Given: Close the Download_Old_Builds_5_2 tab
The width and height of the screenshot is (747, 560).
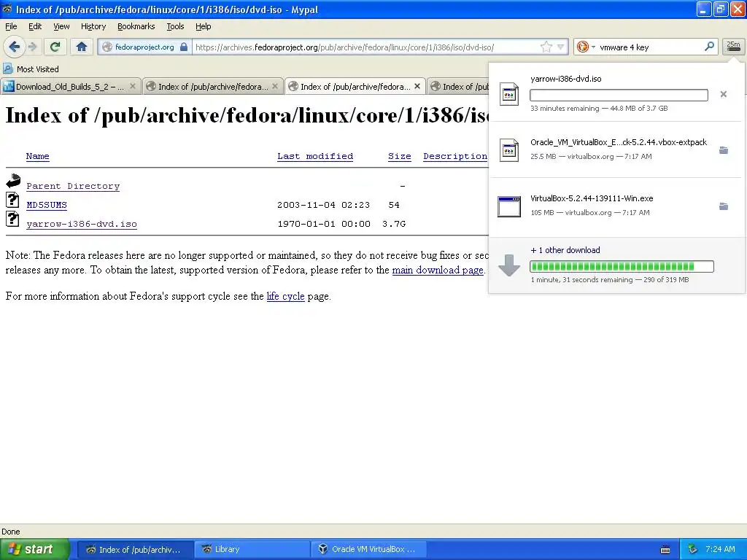Looking at the screenshot, I should (133, 86).
